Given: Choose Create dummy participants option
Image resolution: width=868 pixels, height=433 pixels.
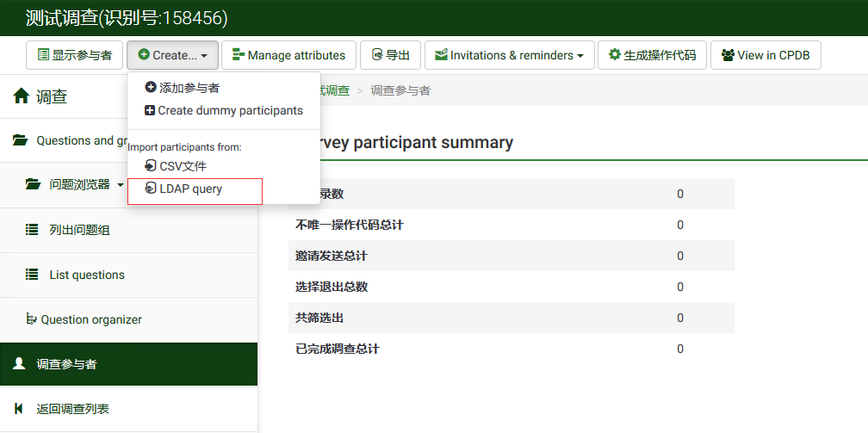Looking at the screenshot, I should (230, 110).
